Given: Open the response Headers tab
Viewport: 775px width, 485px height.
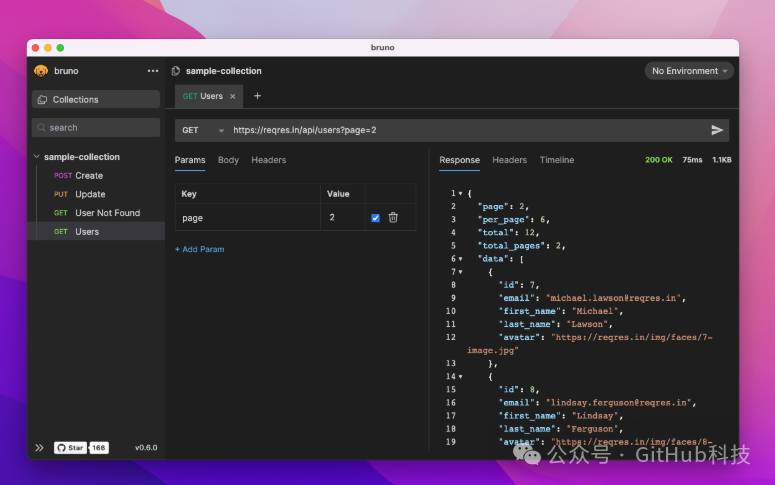Looking at the screenshot, I should click(509, 160).
